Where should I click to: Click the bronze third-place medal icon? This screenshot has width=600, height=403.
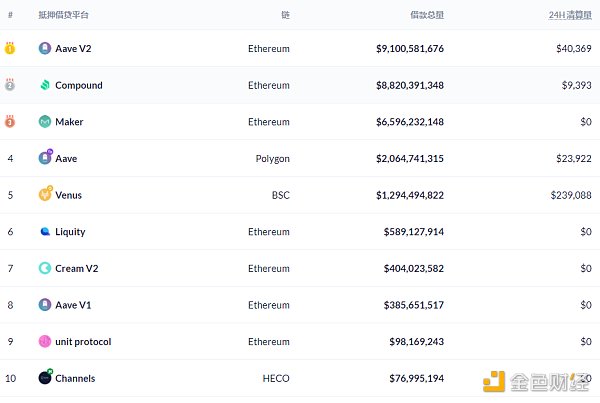[x=10, y=121]
